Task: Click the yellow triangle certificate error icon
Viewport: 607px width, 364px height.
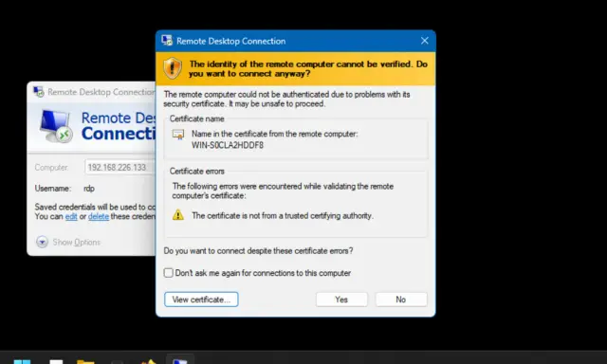Action: [x=178, y=215]
